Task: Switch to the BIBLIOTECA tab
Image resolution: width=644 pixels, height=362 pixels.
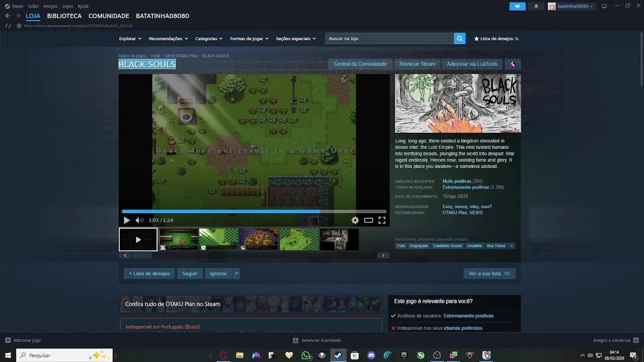Action: (x=64, y=16)
